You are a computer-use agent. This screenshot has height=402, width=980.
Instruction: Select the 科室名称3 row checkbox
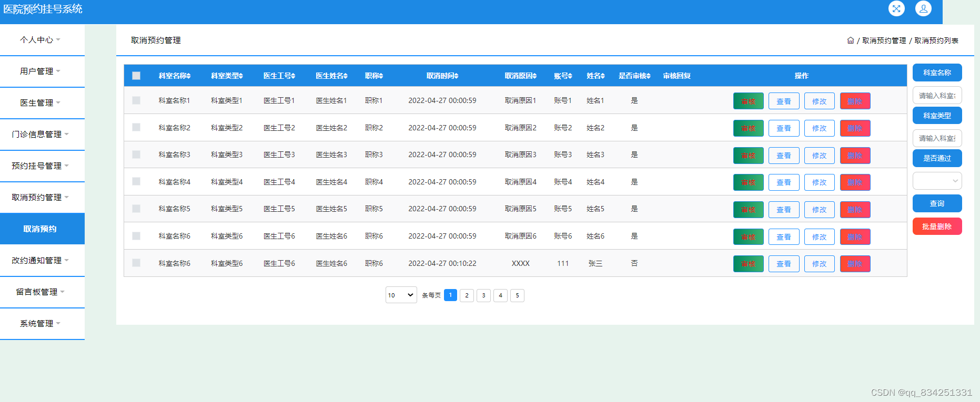[x=136, y=154]
